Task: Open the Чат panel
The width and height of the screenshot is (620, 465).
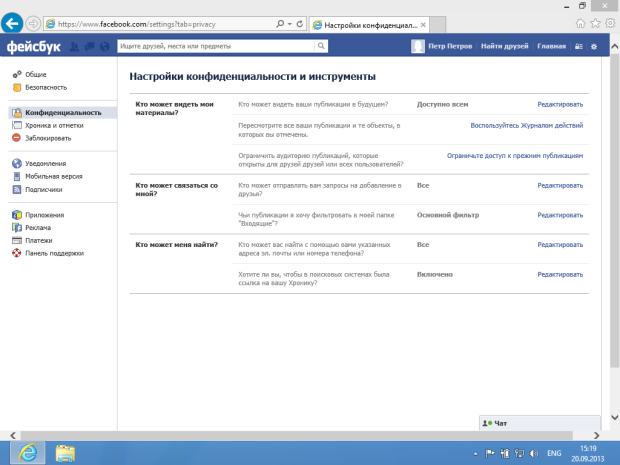Action: click(x=539, y=423)
